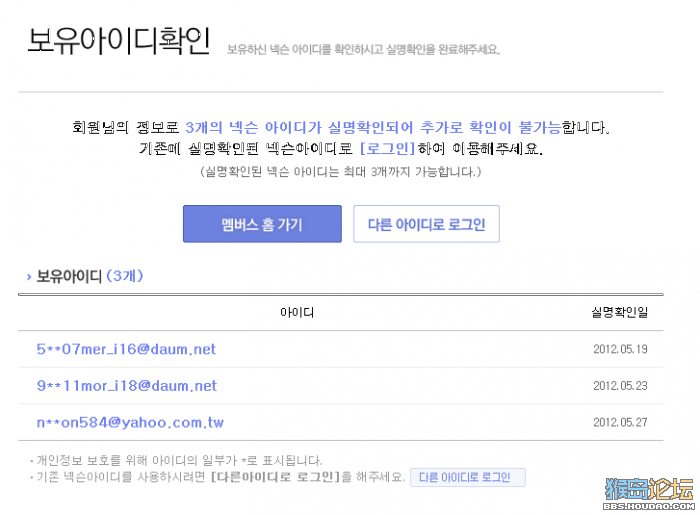
Task: Open the [로그인] link in the message
Action: pyautogui.click(x=388, y=148)
